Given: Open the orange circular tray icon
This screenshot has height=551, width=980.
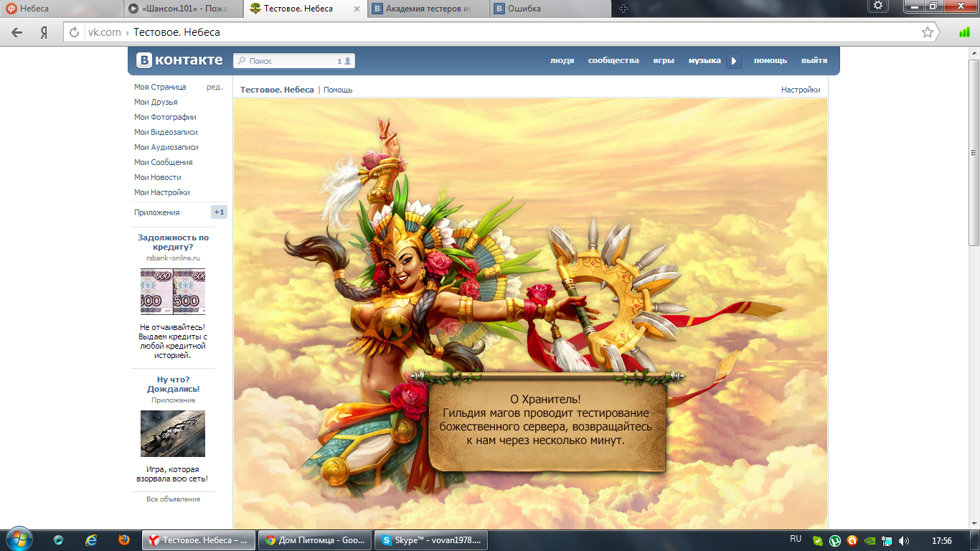Looking at the screenshot, I should coord(852,541).
